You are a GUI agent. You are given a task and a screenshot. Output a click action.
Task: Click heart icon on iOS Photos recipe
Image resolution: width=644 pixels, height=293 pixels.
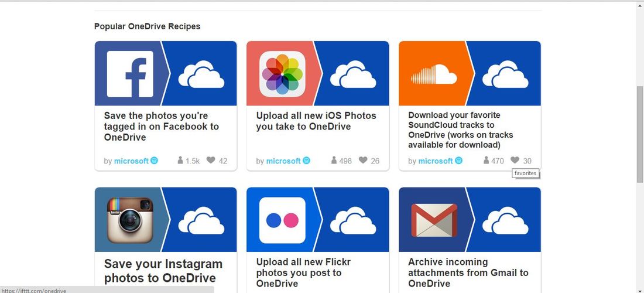(x=363, y=160)
